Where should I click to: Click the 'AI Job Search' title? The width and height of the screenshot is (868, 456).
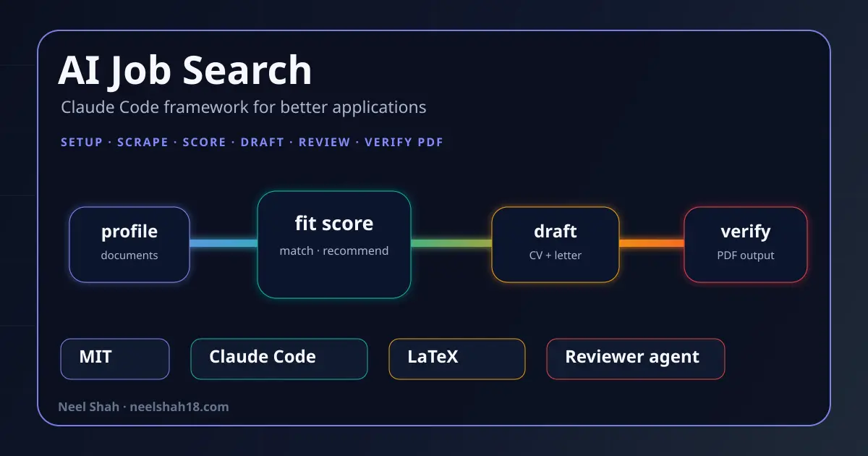pyautogui.click(x=185, y=71)
